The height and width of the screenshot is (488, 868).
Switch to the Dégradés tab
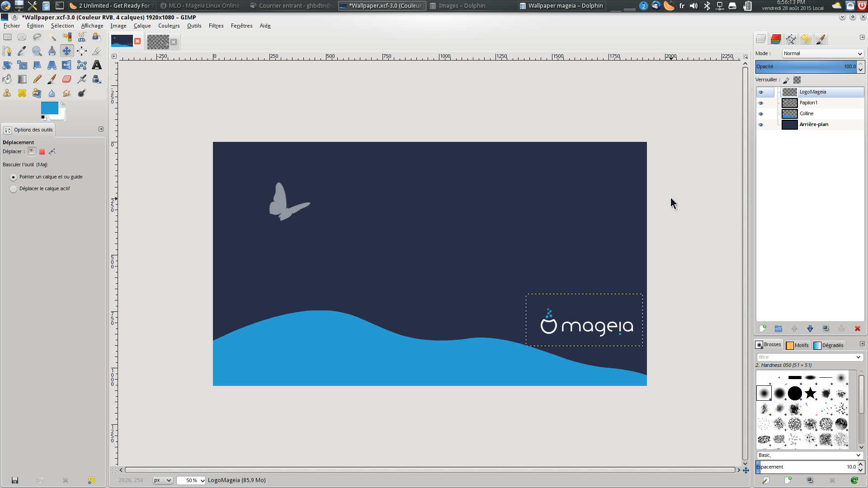[829, 345]
